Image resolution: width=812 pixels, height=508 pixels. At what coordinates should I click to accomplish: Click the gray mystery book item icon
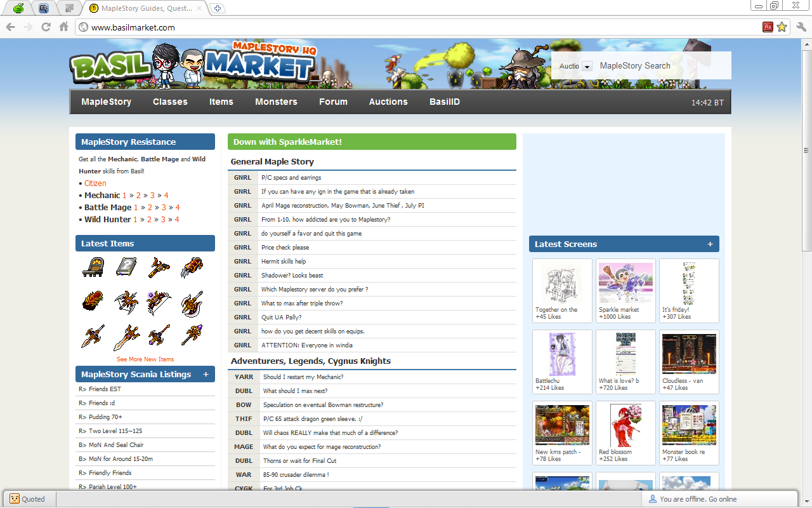pyautogui.click(x=126, y=267)
